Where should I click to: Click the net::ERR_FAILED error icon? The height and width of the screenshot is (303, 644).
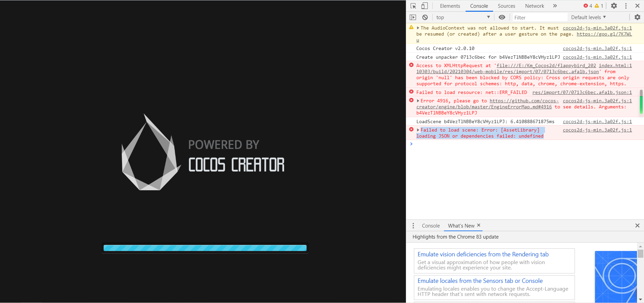[x=411, y=92]
